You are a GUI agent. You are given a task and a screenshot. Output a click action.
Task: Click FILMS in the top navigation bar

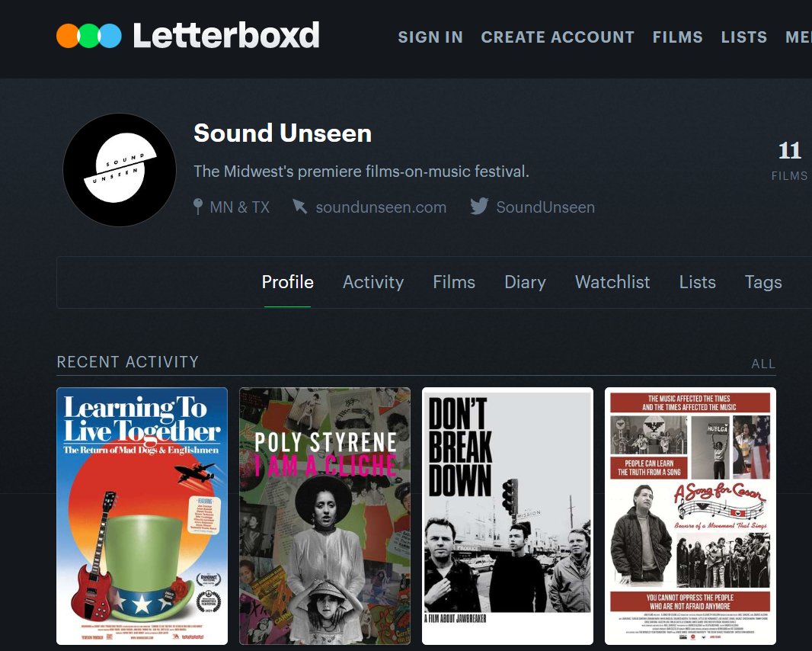(677, 37)
